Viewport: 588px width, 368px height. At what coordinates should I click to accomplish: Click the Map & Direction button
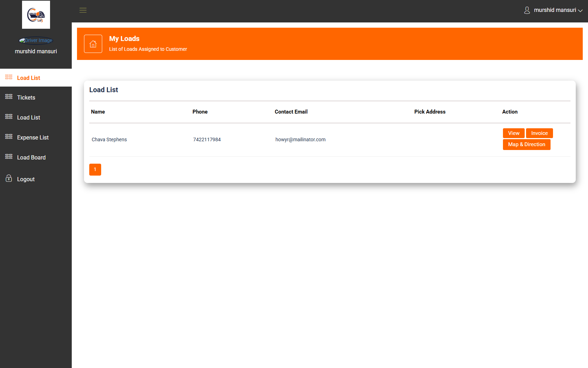[526, 144]
